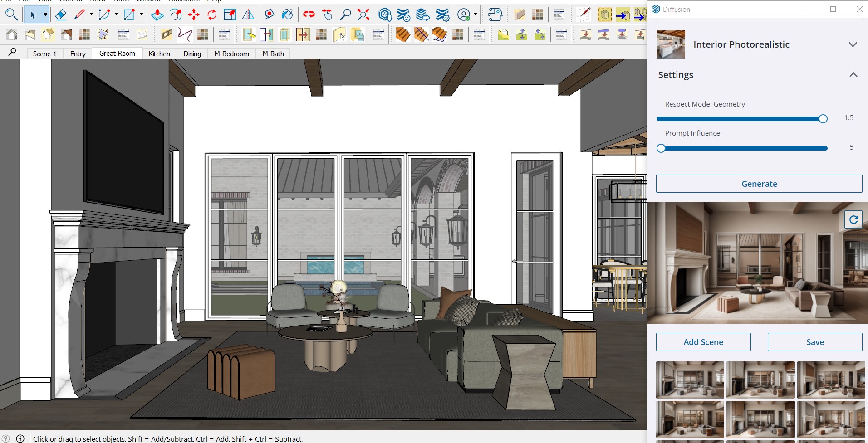Select the Flip mirror tool
This screenshot has height=443, width=868.
point(248,15)
